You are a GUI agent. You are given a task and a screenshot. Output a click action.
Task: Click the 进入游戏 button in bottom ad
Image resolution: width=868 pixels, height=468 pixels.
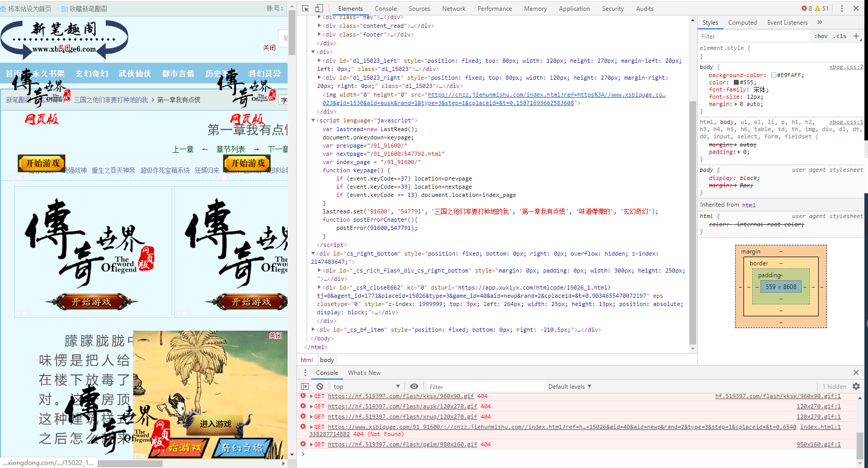216,424
